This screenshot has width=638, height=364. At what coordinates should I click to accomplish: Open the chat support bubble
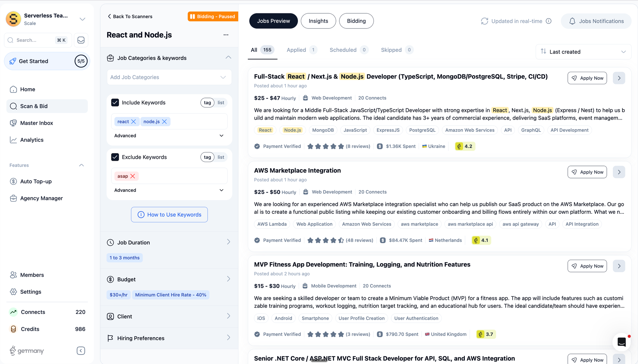tap(621, 342)
